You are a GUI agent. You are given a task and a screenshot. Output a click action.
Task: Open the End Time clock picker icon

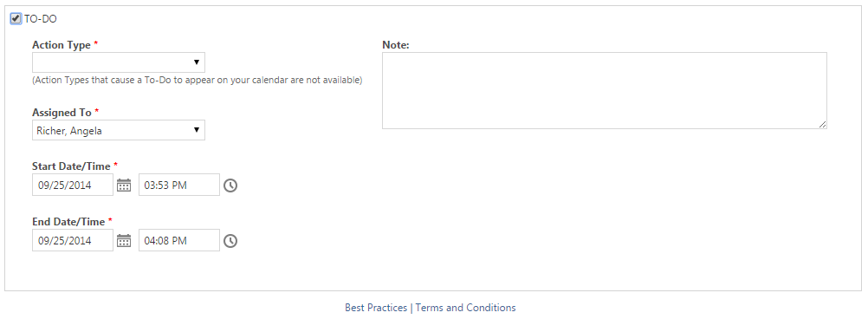(x=230, y=240)
